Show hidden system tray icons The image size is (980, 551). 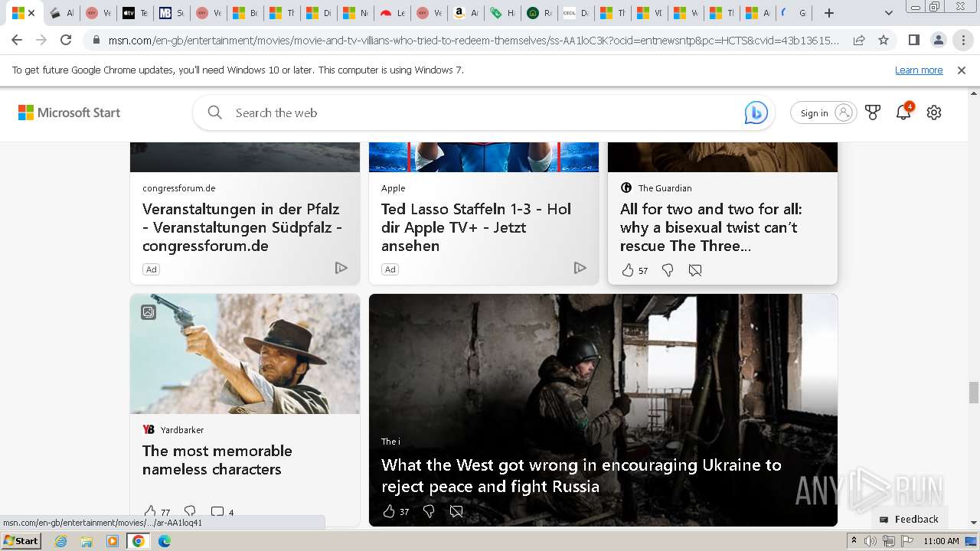coord(854,541)
